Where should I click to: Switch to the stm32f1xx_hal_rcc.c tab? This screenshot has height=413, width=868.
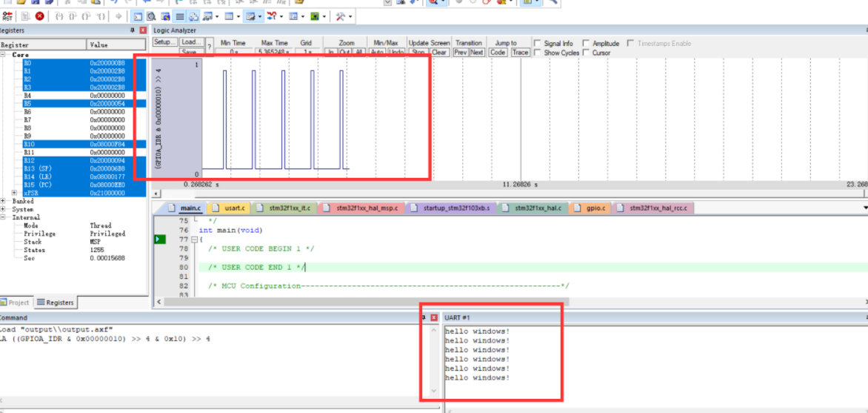pyautogui.click(x=652, y=208)
